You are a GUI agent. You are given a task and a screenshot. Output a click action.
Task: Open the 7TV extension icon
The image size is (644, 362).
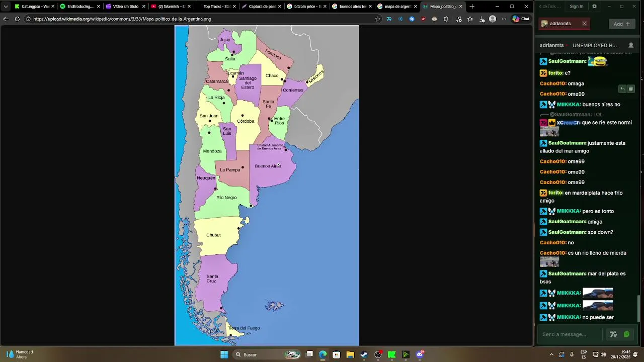click(x=389, y=19)
